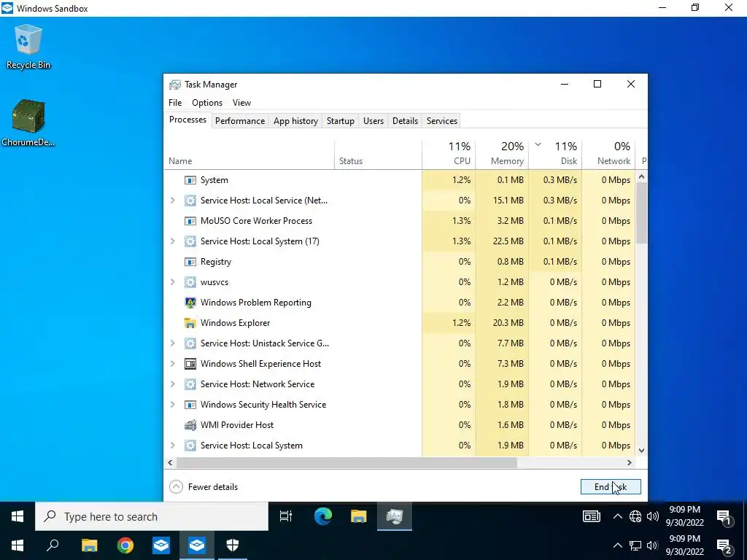
Task: Expand the bottom Service Host: Local System row
Action: [x=172, y=446]
